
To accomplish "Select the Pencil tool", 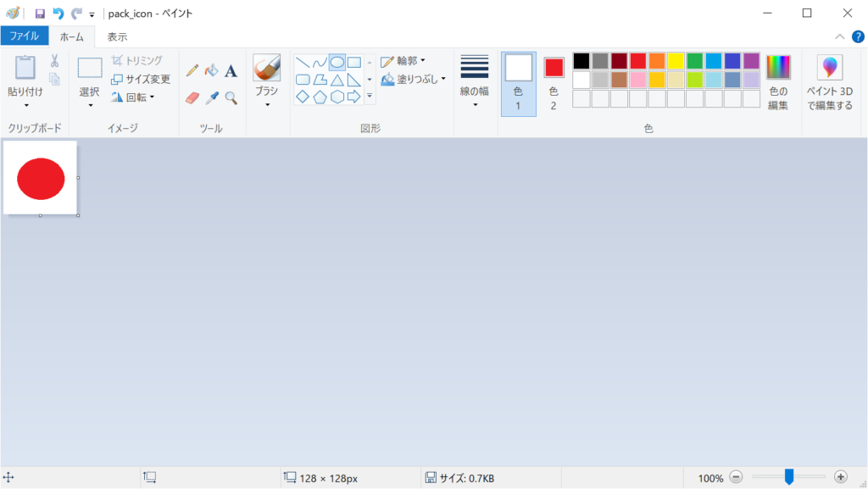I will 192,70.
